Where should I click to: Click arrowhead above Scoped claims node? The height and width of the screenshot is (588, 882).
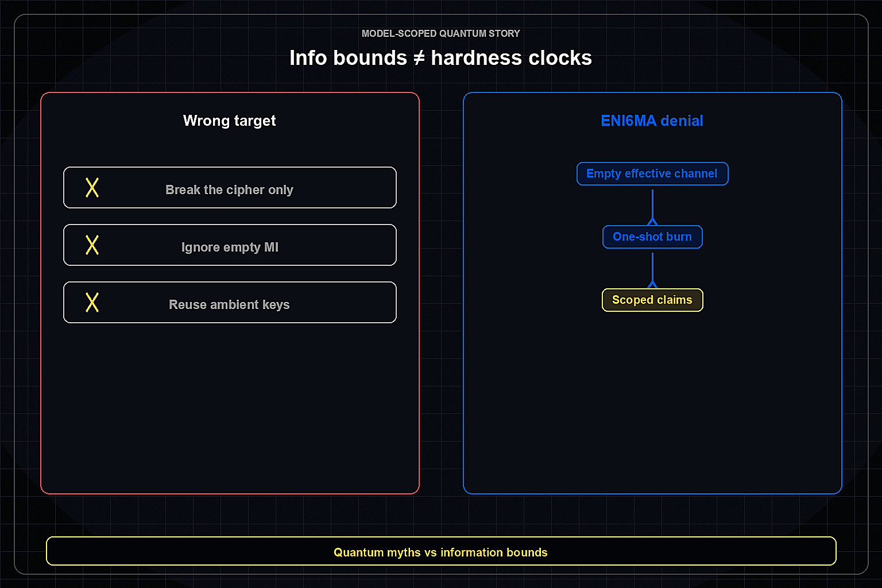pyautogui.click(x=652, y=285)
